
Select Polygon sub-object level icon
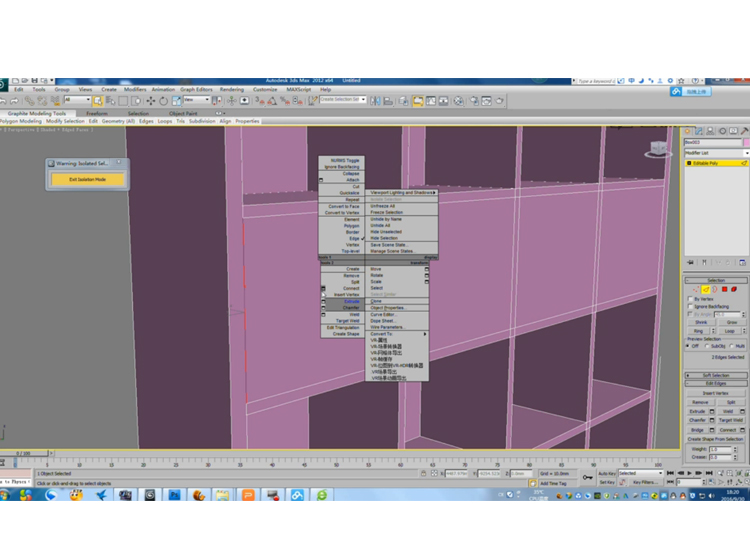(x=725, y=289)
